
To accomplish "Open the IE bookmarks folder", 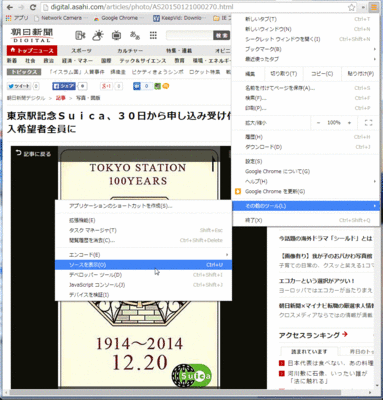I will (222, 18).
